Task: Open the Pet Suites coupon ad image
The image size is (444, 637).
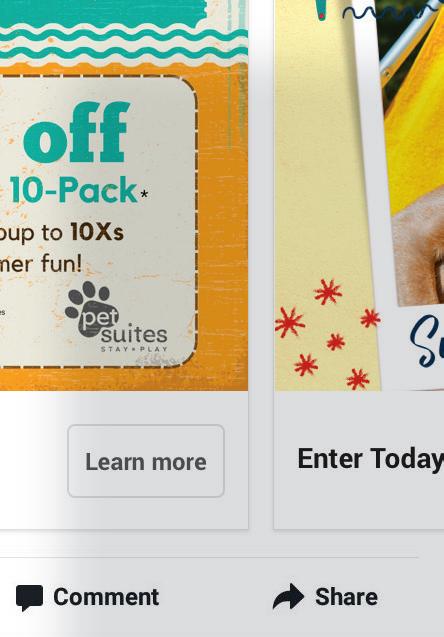Action: [x=124, y=195]
